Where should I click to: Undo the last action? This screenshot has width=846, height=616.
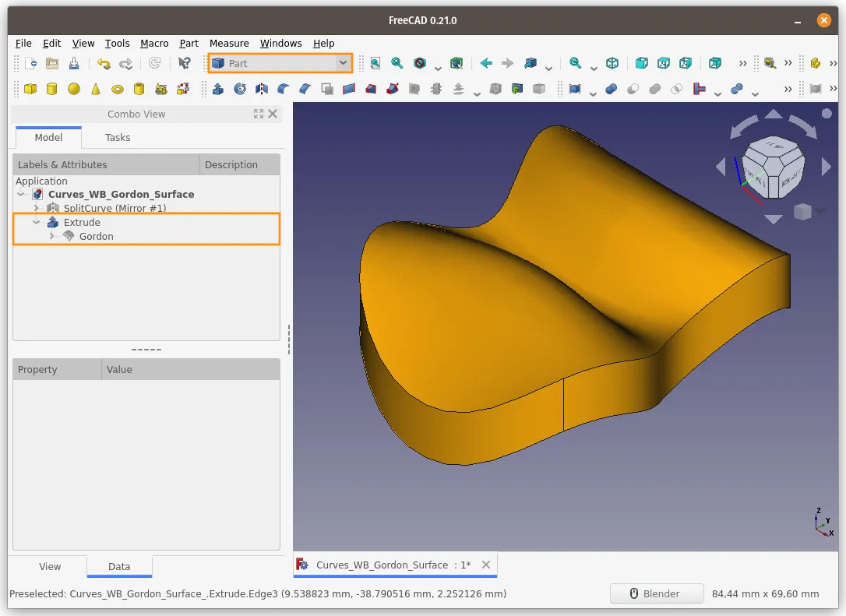104,64
